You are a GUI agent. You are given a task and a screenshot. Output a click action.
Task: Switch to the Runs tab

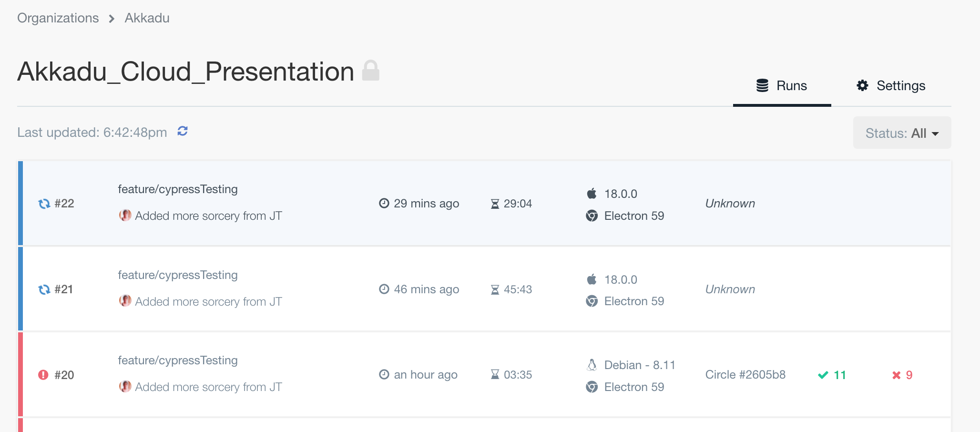coord(782,86)
